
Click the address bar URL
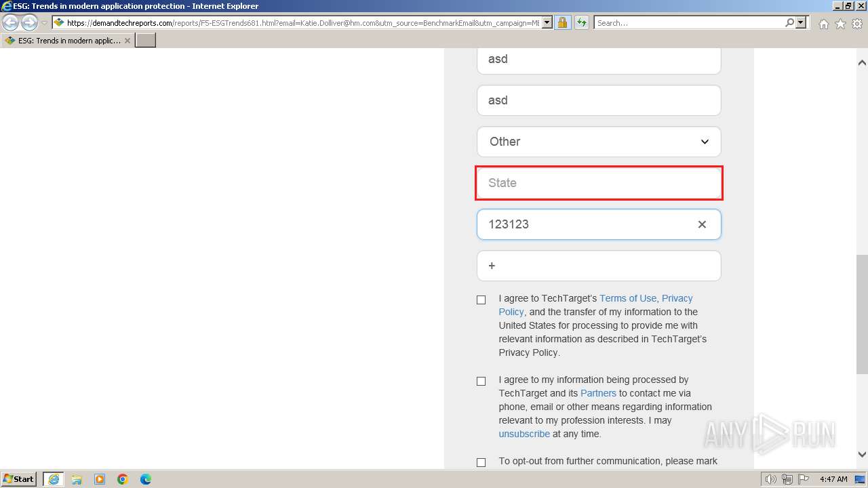pos(303,23)
